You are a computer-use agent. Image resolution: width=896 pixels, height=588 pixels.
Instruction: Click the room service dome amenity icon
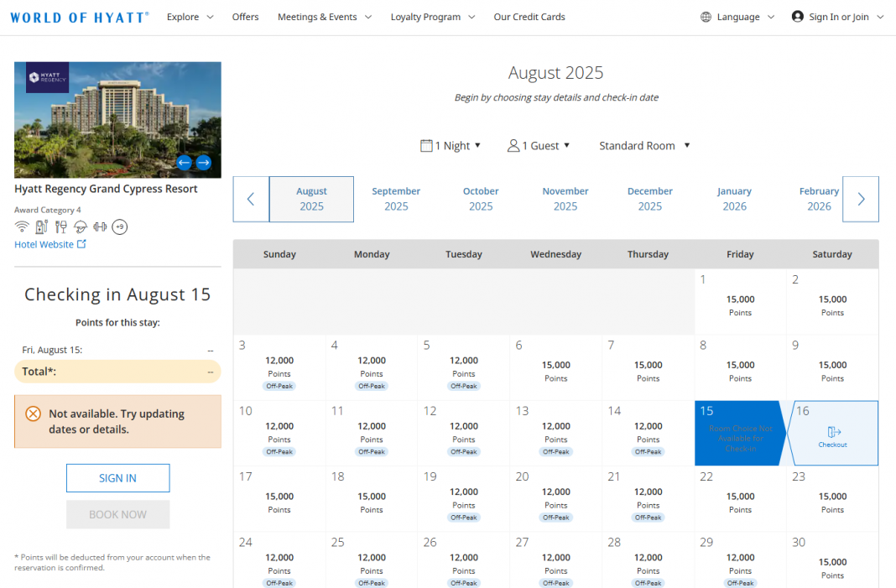point(80,226)
